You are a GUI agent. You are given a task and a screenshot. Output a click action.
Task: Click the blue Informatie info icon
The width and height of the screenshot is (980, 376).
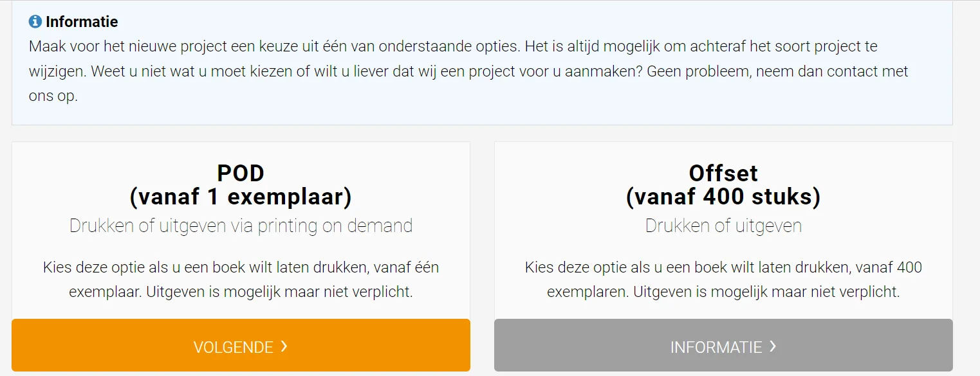pyautogui.click(x=34, y=20)
